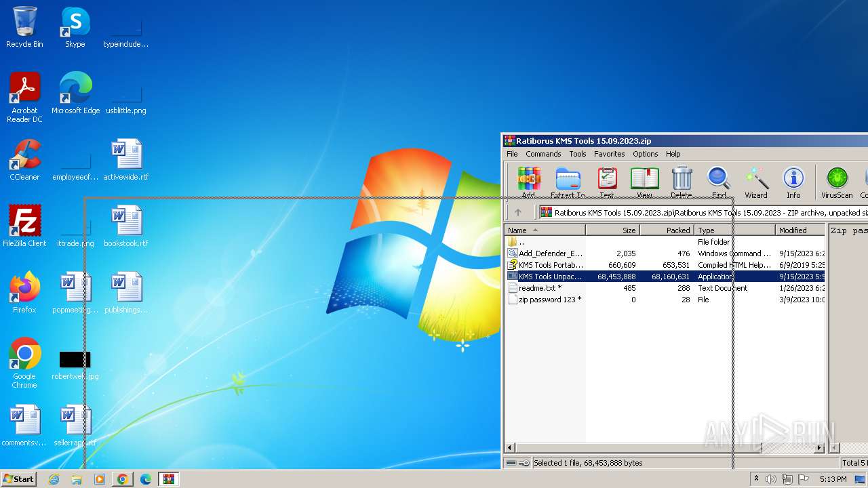Click the horizontal scrollbar left arrow
Viewport: 868px width, 488px height.
click(x=510, y=448)
